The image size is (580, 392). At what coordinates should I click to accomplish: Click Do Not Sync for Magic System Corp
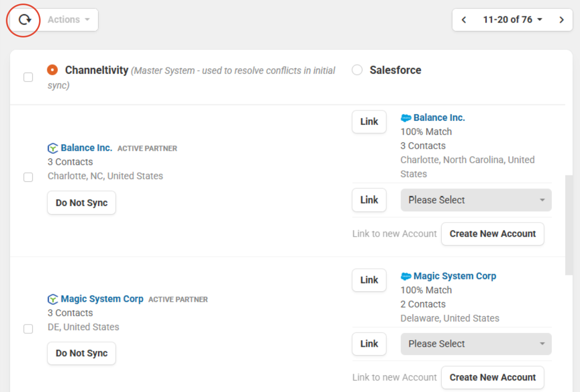pyautogui.click(x=82, y=353)
